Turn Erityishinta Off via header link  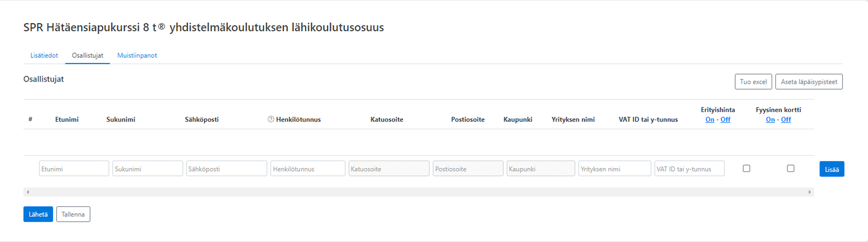point(725,119)
